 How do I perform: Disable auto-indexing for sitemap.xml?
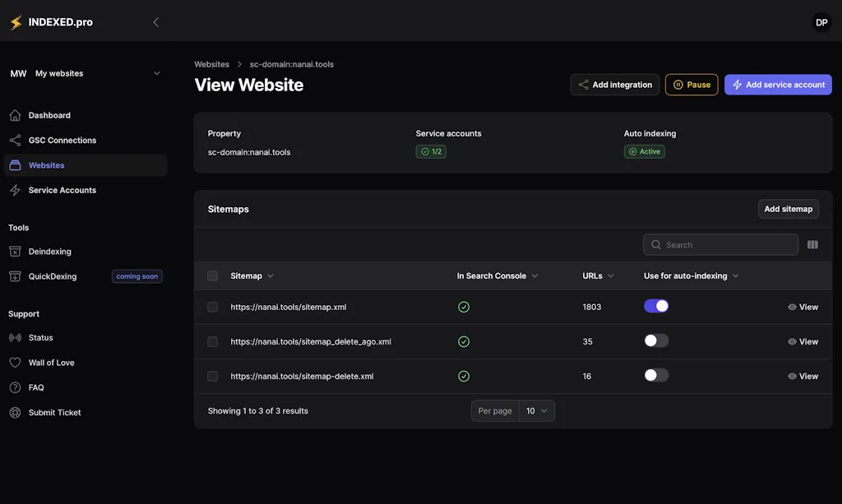[x=656, y=306]
